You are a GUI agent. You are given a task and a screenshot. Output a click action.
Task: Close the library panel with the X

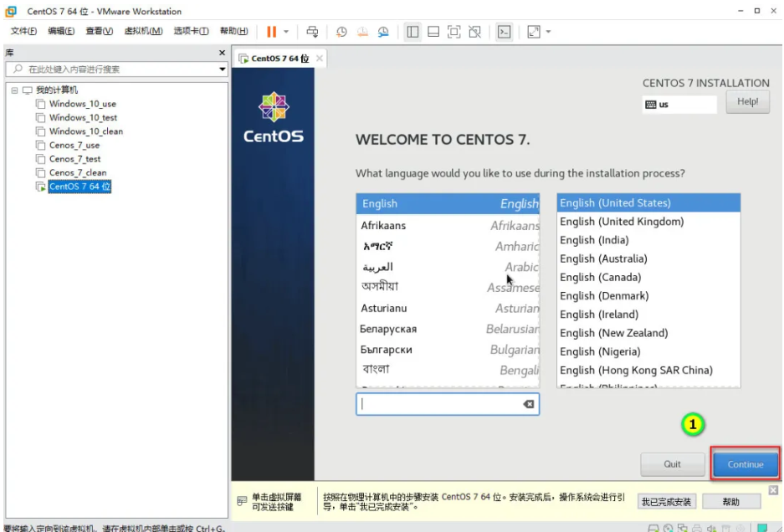pyautogui.click(x=222, y=53)
